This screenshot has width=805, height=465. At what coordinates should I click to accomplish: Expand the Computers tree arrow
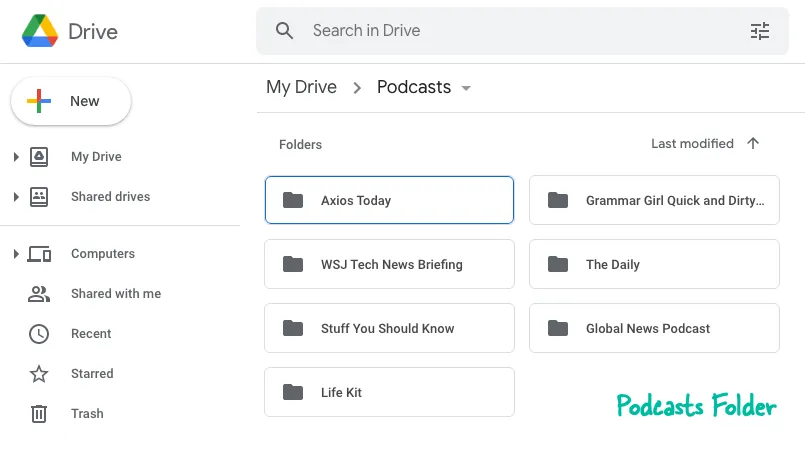pyautogui.click(x=16, y=254)
